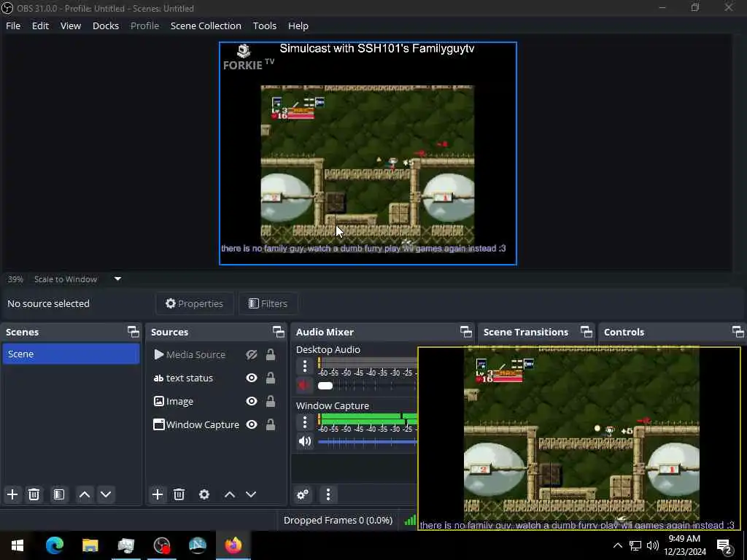Select the text status source row
This screenshot has width=747, height=560.
click(x=216, y=378)
